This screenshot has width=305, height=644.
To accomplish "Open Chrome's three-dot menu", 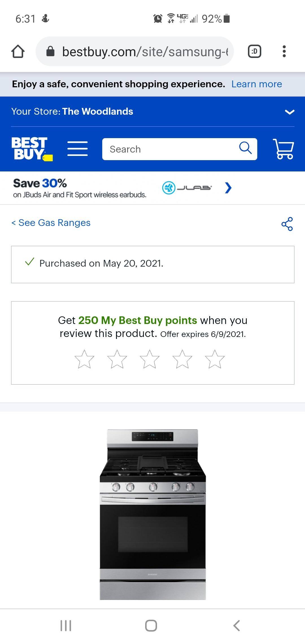I will pos(284,51).
